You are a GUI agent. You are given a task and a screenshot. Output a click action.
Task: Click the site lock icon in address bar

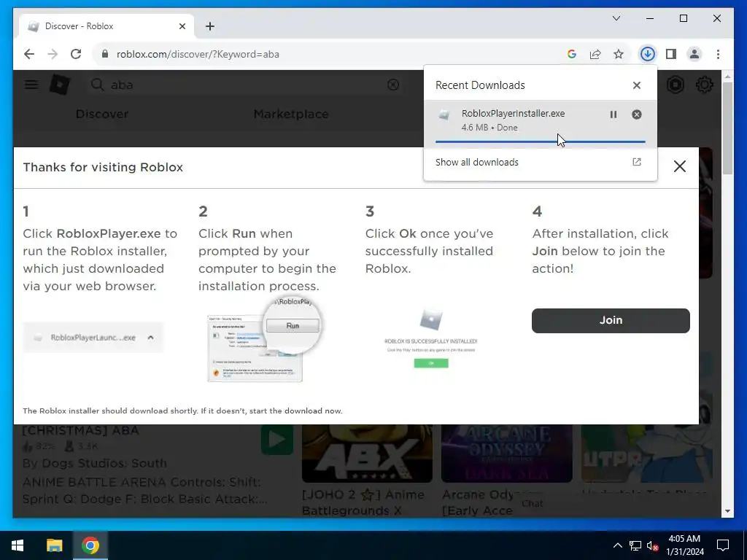tap(105, 54)
